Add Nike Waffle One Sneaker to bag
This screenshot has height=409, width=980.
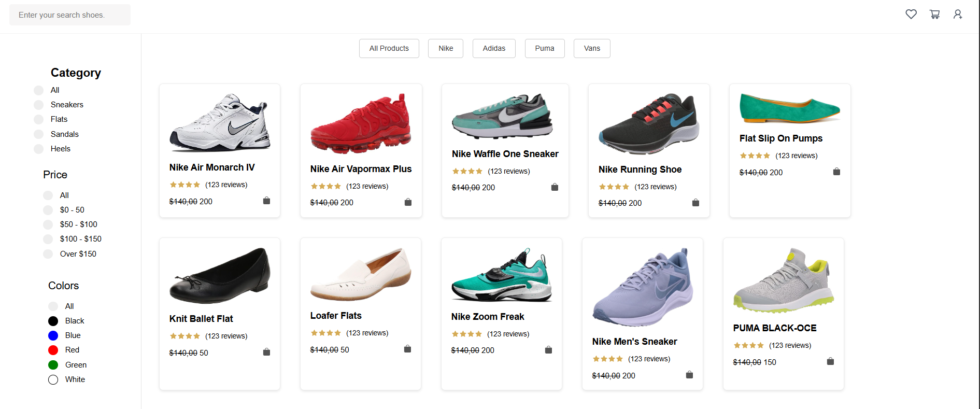(x=555, y=187)
